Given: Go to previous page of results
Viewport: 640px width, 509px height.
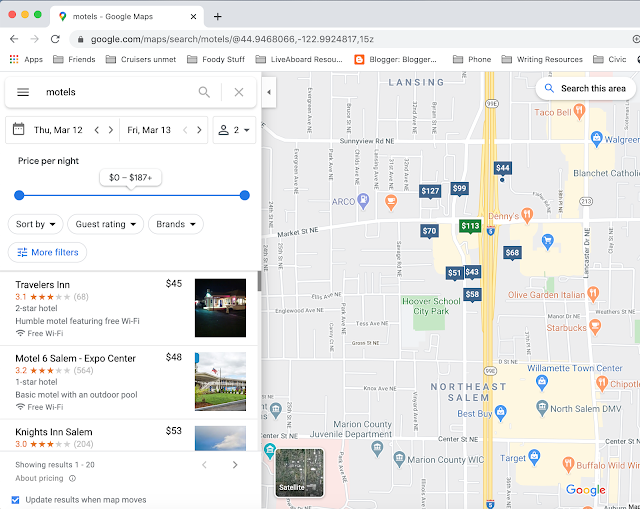Looking at the screenshot, I should coord(204,465).
